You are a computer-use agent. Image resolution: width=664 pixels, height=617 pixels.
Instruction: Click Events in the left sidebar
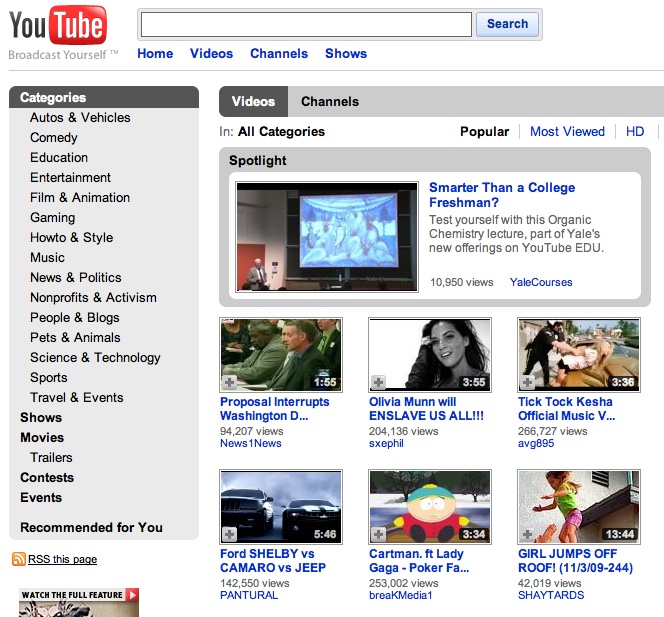tap(41, 498)
